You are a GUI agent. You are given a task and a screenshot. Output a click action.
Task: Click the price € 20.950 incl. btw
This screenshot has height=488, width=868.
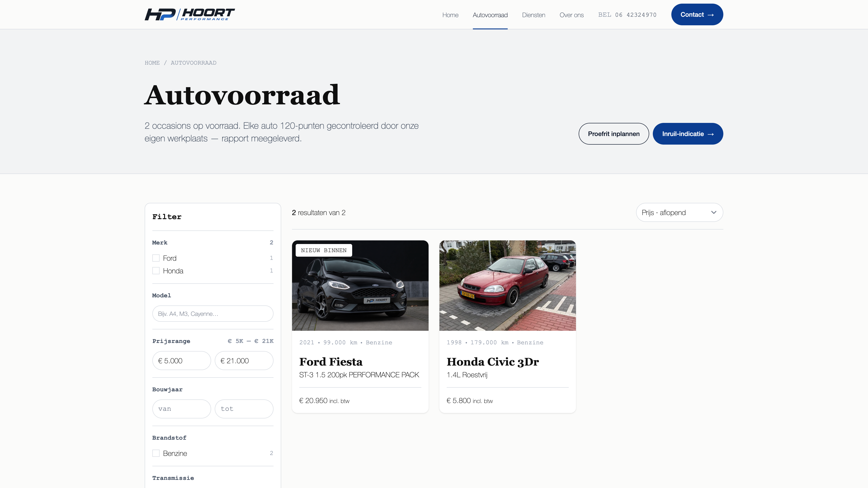pyautogui.click(x=324, y=401)
